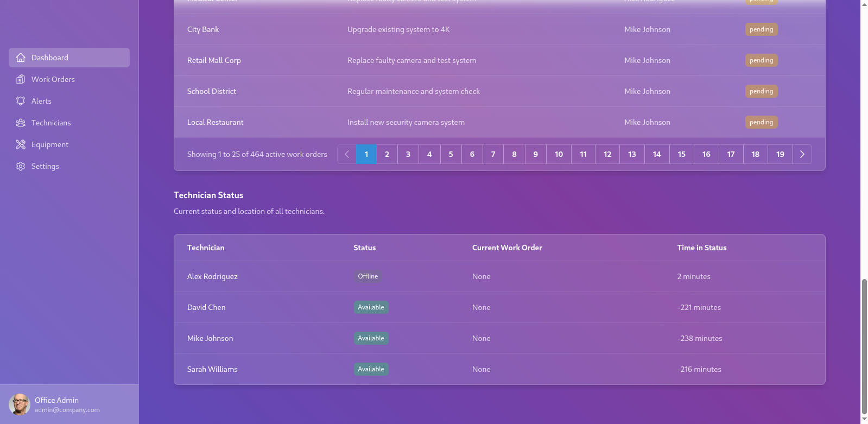Viewport: 868px width, 424px height.
Task: Click Available badge for David Chen
Action: (371, 307)
